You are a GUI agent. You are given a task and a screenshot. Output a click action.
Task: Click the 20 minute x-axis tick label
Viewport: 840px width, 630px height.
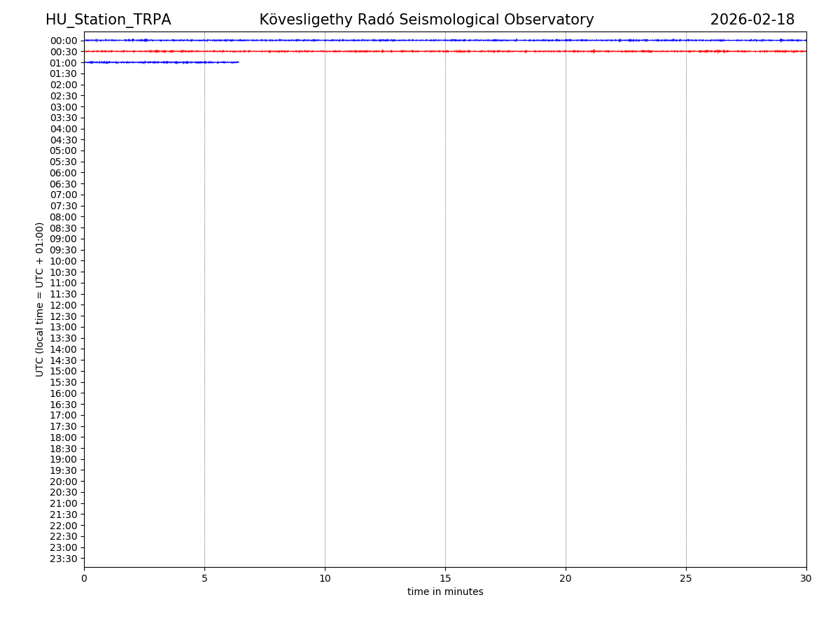(566, 579)
